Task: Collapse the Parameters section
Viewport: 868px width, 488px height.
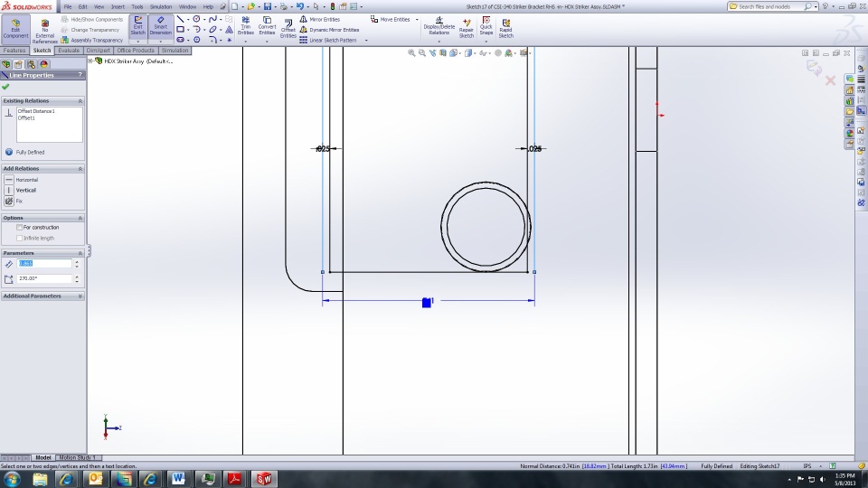Action: (80, 253)
